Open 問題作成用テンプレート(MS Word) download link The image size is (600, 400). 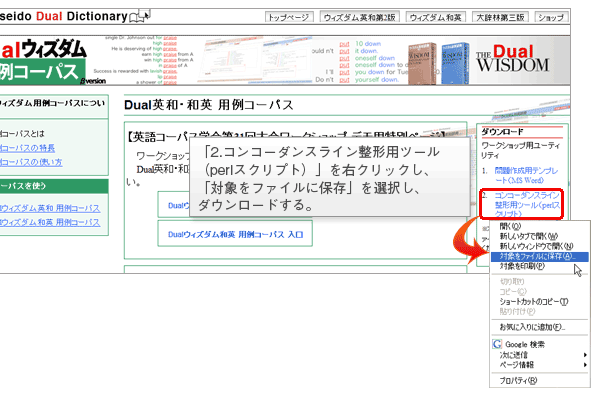point(526,175)
